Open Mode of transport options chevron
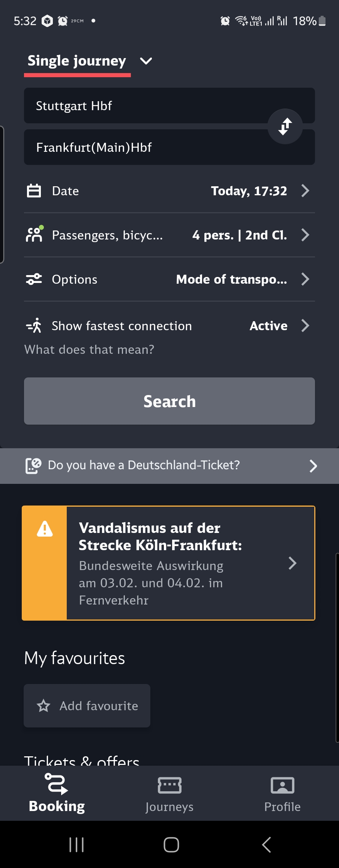Viewport: 339px width, 868px height. [305, 279]
